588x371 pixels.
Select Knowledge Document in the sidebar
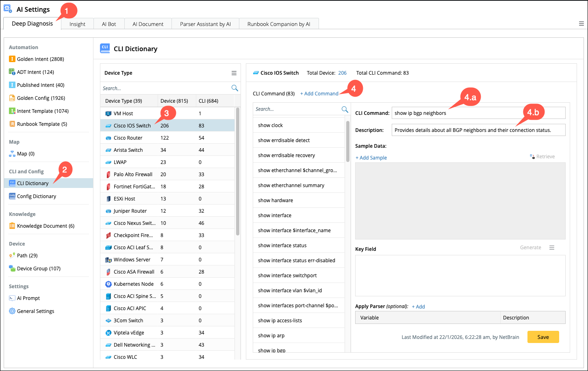click(46, 226)
